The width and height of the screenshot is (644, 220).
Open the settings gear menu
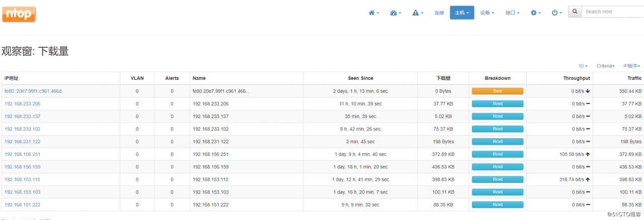(535, 13)
